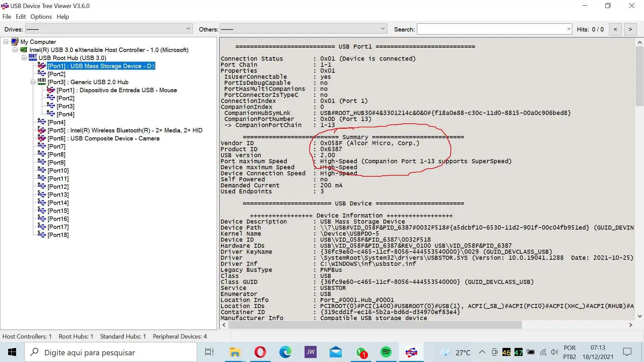Click the Intel host controller chip icon
644x362 pixels.
23,50
